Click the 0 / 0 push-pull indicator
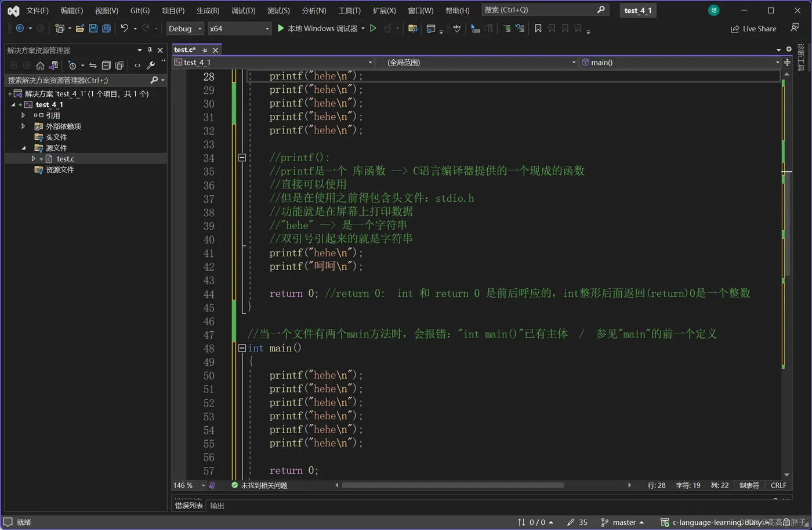812x530 pixels. click(x=535, y=522)
